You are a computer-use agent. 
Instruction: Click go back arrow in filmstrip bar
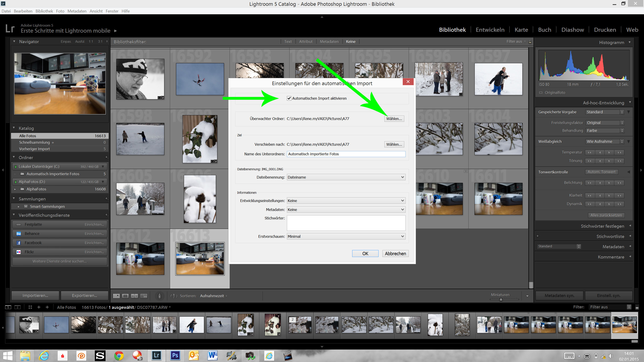pyautogui.click(x=39, y=307)
